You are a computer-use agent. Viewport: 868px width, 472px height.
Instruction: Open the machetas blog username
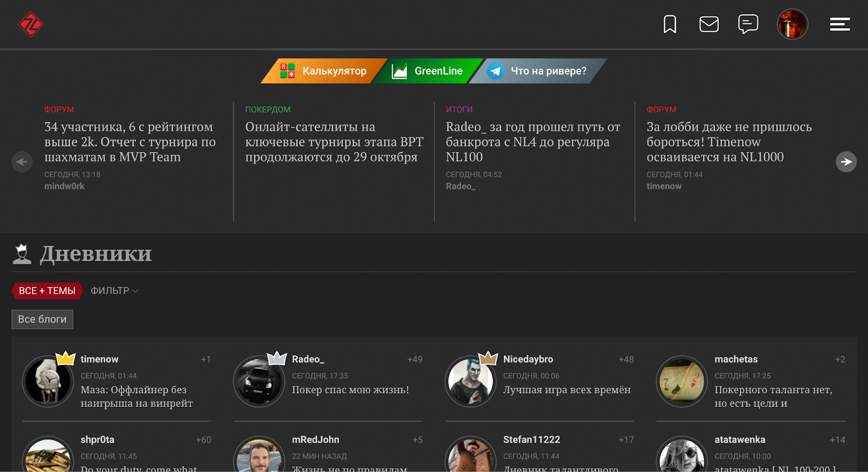[x=736, y=359]
